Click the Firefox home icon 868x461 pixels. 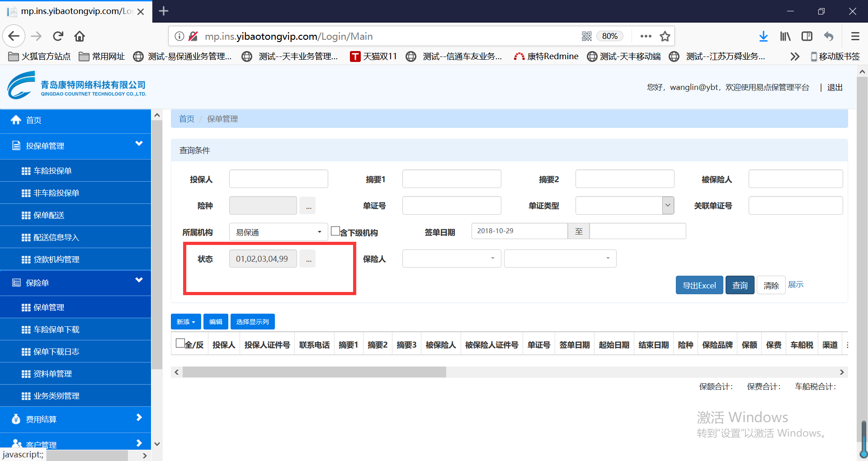pos(80,36)
